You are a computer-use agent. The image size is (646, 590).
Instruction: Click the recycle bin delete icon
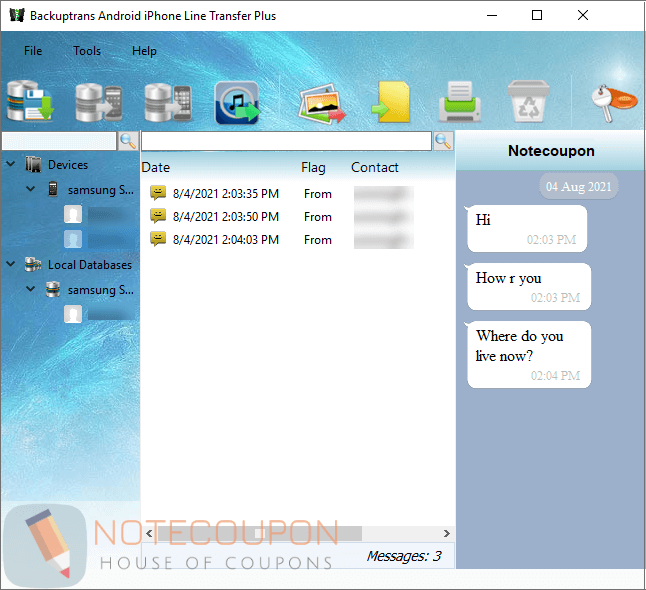(x=529, y=101)
